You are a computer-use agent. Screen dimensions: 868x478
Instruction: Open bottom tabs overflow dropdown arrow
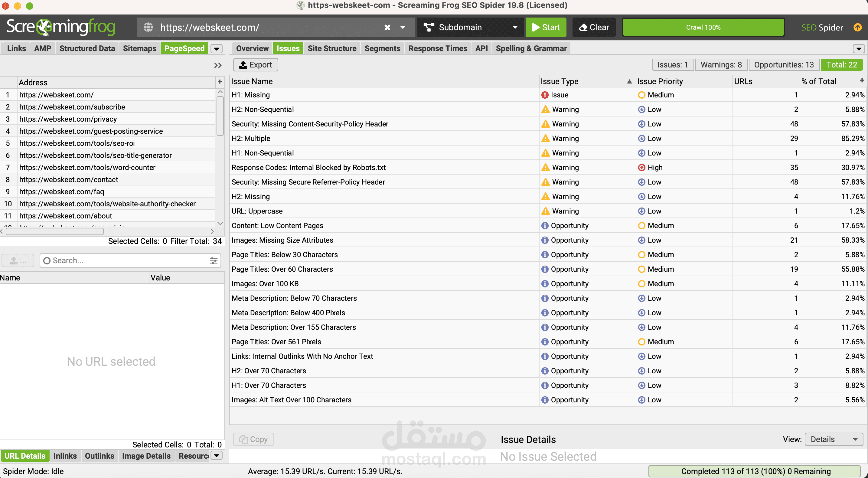pos(217,456)
